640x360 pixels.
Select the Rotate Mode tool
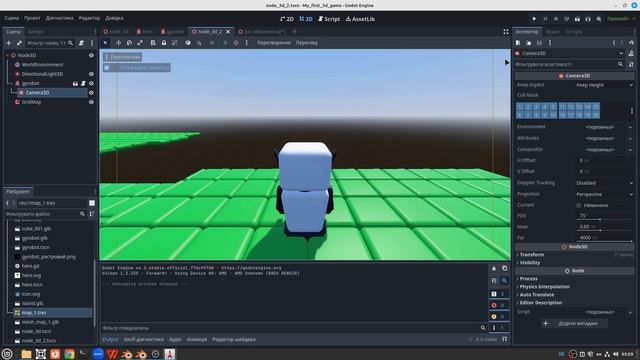(129, 42)
